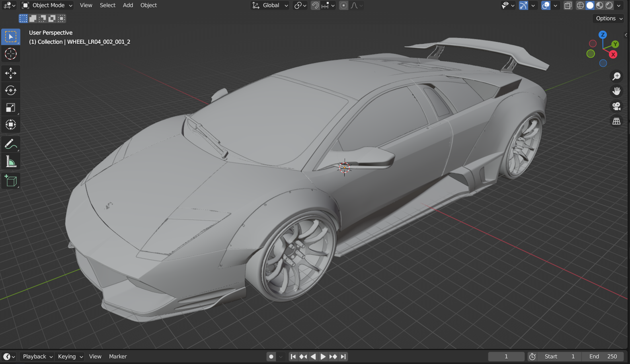Toggle proportional editing

pos(344,6)
